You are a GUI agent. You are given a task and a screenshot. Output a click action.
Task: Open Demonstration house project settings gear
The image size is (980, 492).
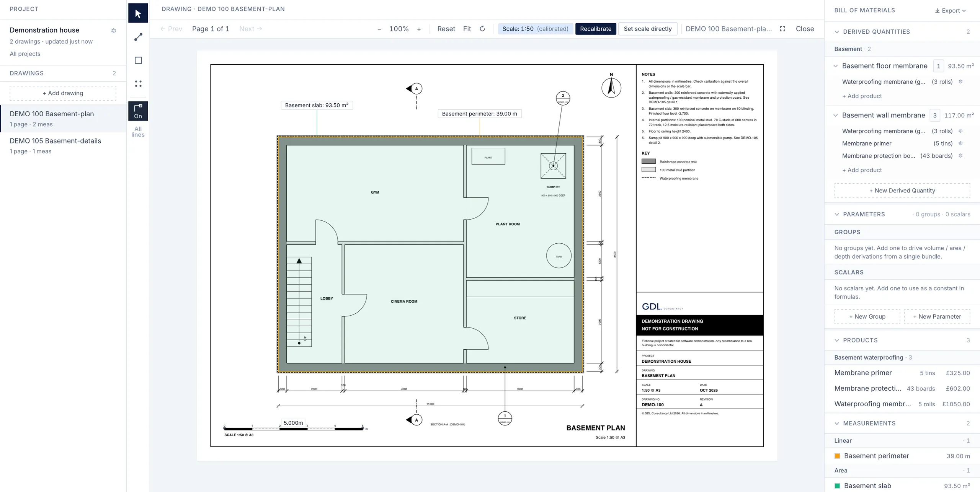[x=114, y=31]
